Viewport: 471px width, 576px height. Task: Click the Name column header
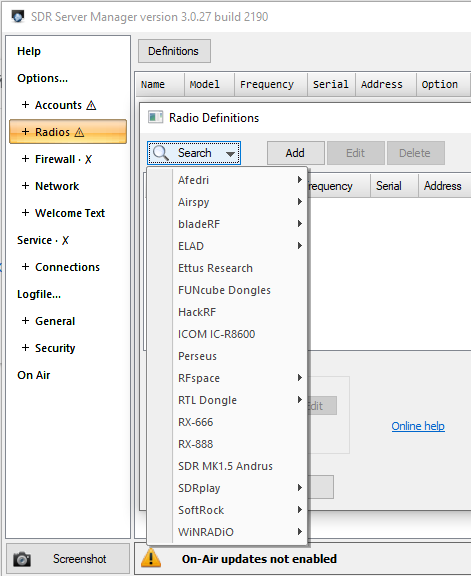[x=160, y=84]
